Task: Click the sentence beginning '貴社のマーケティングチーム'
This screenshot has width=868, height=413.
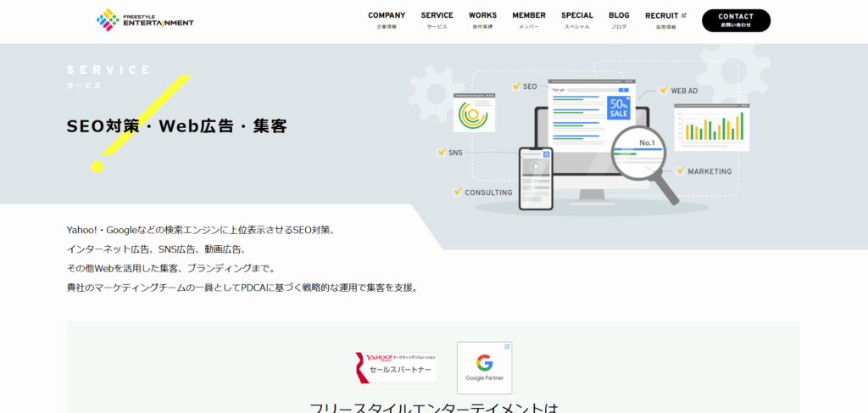Action: click(x=242, y=287)
